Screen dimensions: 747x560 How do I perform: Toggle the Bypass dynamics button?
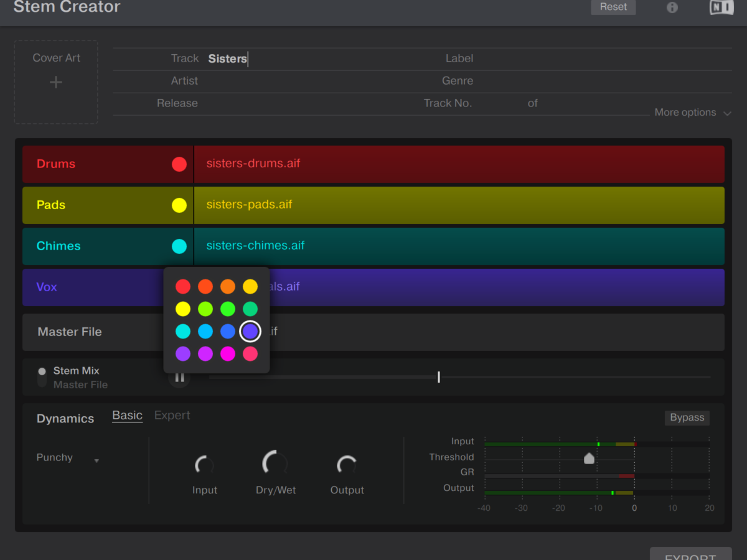(687, 418)
